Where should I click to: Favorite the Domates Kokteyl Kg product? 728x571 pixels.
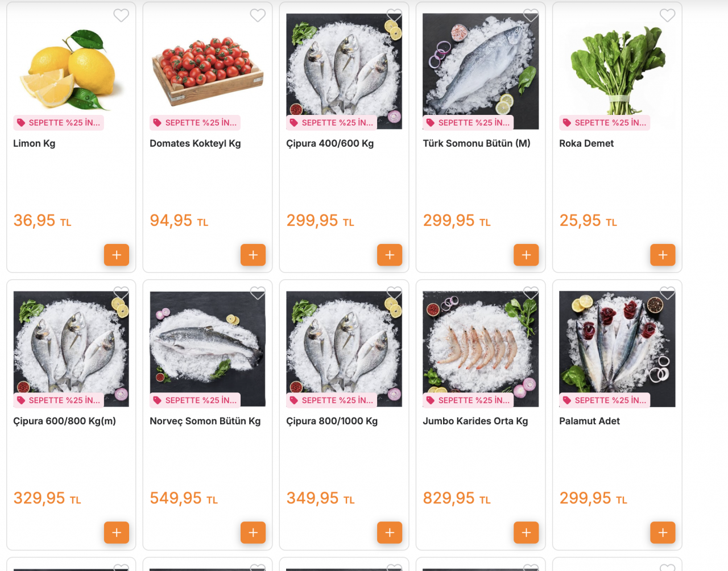258,15
